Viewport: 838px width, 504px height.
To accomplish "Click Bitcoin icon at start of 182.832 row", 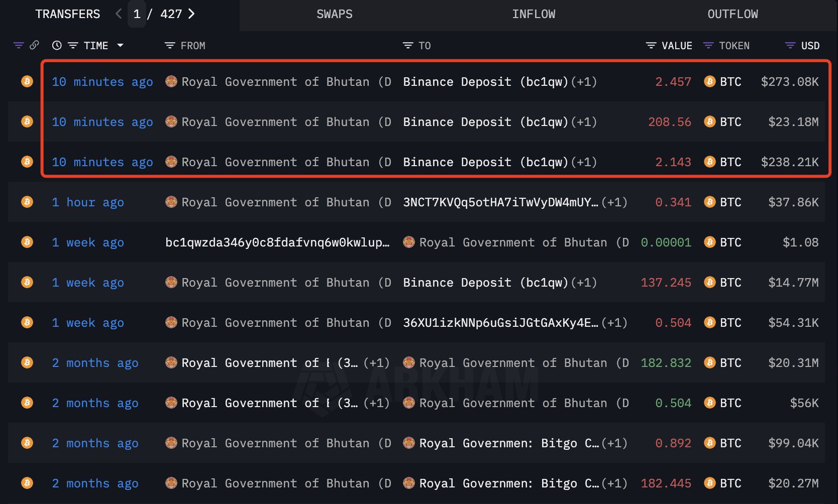I will click(27, 362).
